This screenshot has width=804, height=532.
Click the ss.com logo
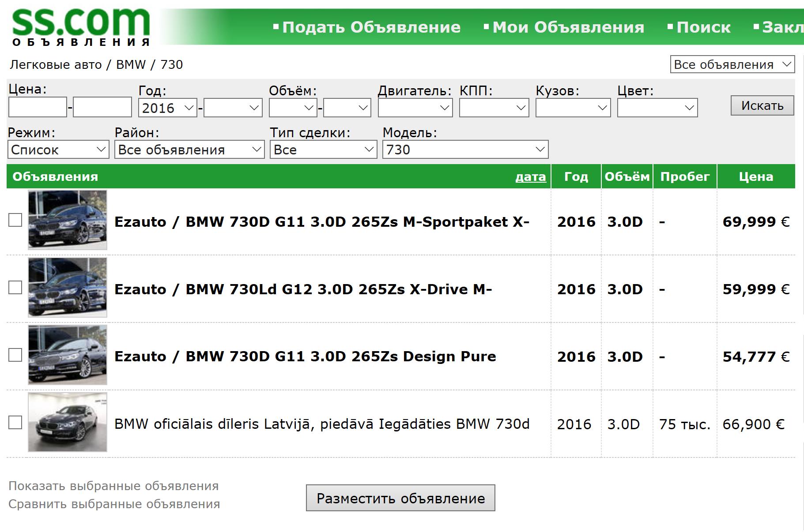tap(81, 26)
